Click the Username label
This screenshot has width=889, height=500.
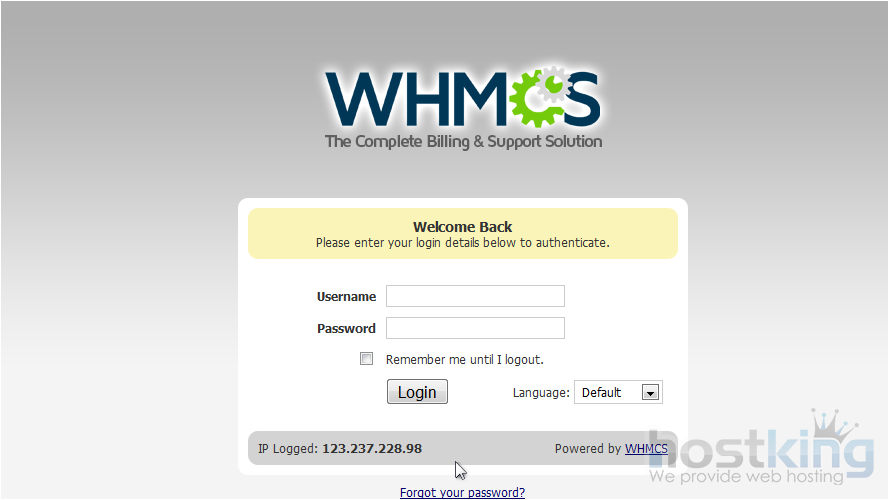pyautogui.click(x=346, y=296)
